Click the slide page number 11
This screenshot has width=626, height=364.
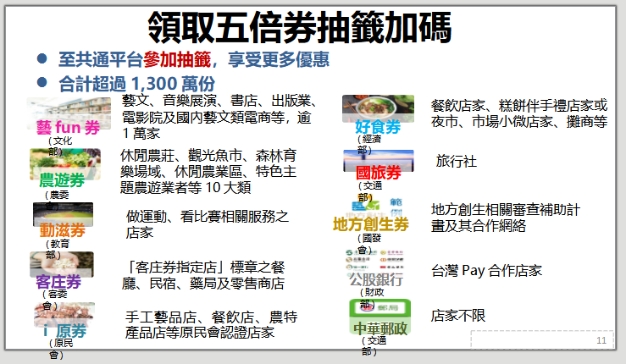pyautogui.click(x=601, y=340)
